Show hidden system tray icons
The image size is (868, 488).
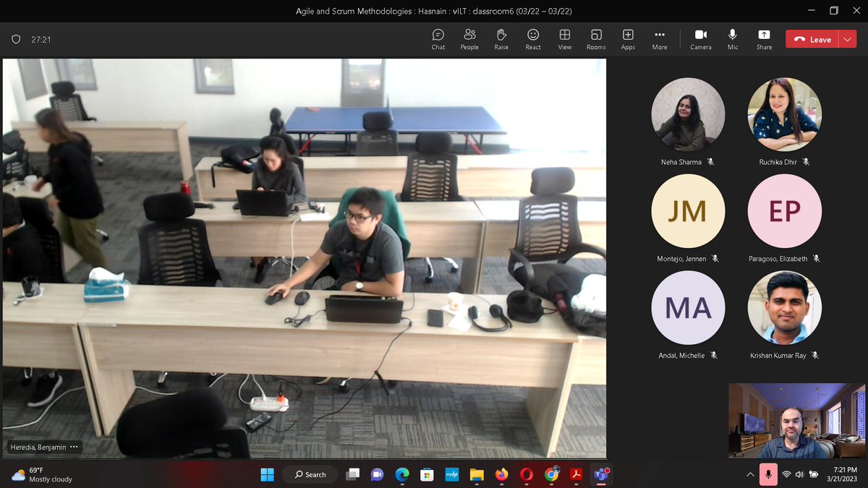pyautogui.click(x=750, y=474)
